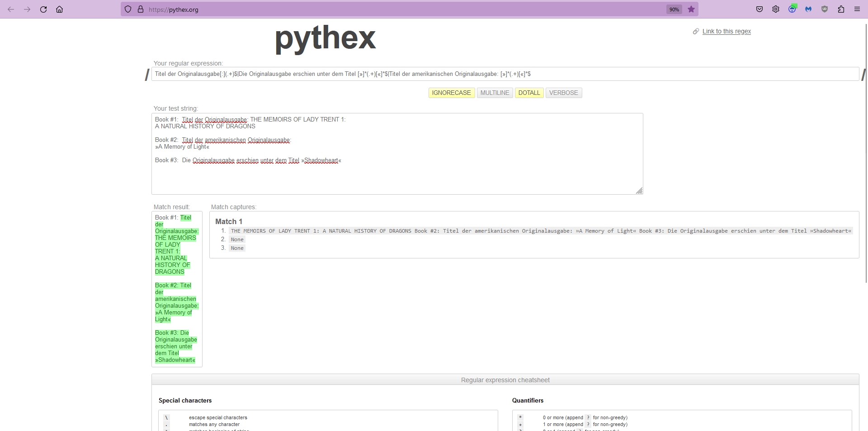The width and height of the screenshot is (868, 431).
Task: Click the third capture None value
Action: pos(237,248)
